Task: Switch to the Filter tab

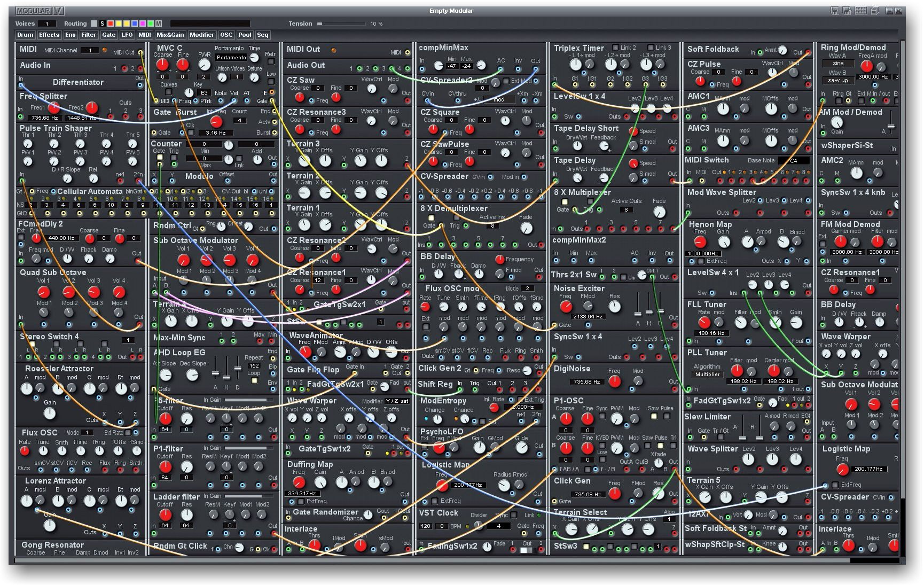Action: 89,35
